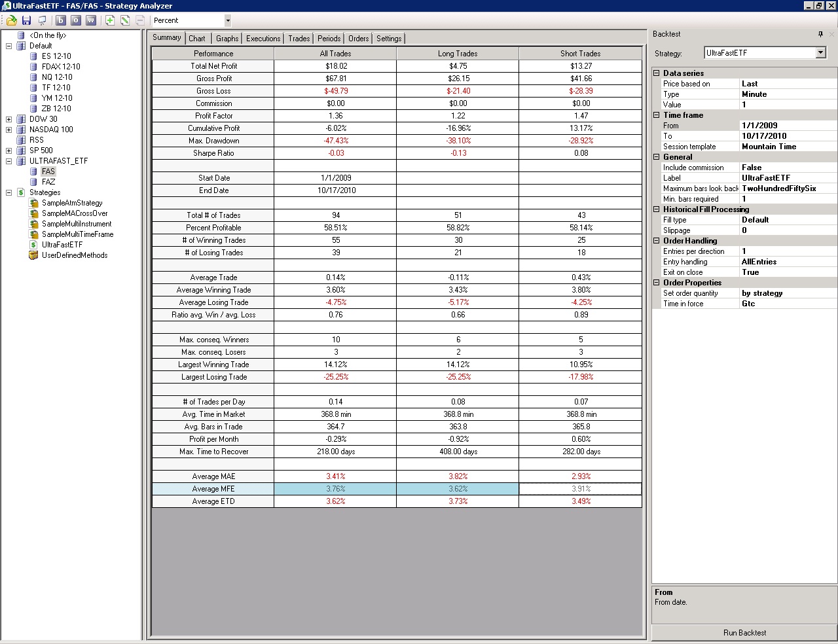Click the NASDAQ 100 list icon

click(21, 130)
